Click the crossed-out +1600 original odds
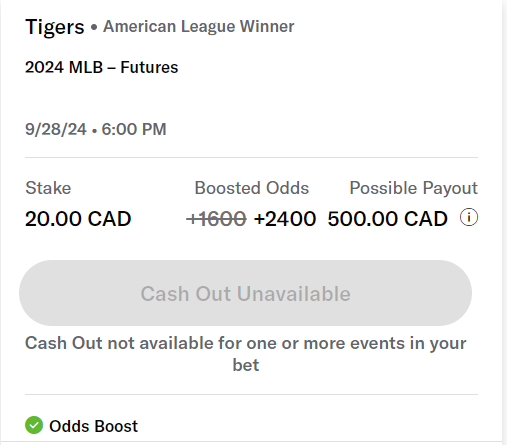The image size is (507, 445). [x=216, y=219]
